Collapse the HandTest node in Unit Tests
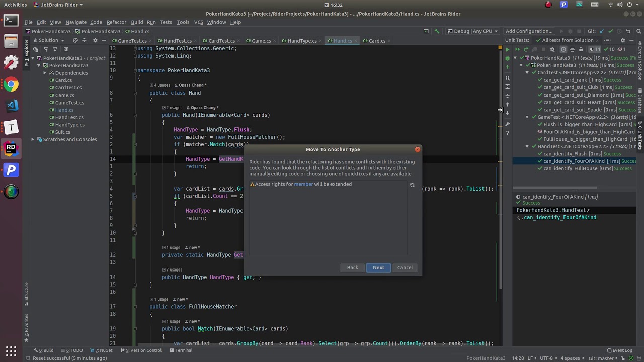Image resolution: width=644 pixels, height=362 pixels. [x=527, y=146]
